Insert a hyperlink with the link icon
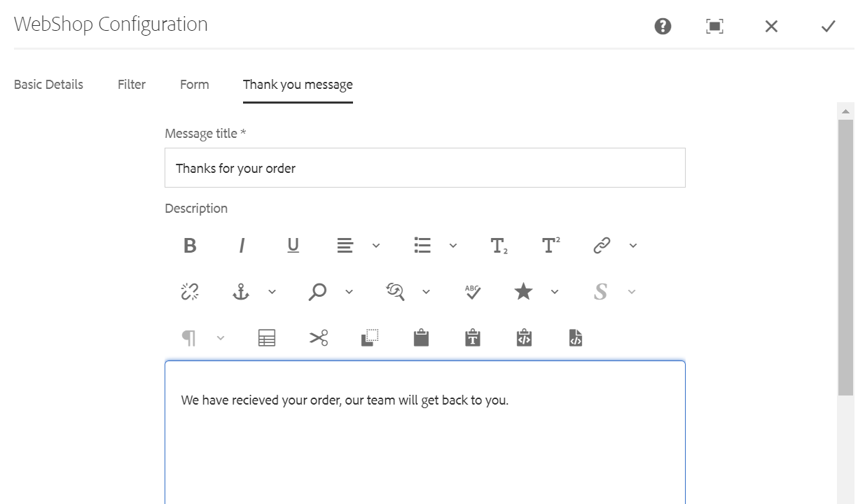This screenshot has height=504, width=858. pos(602,246)
